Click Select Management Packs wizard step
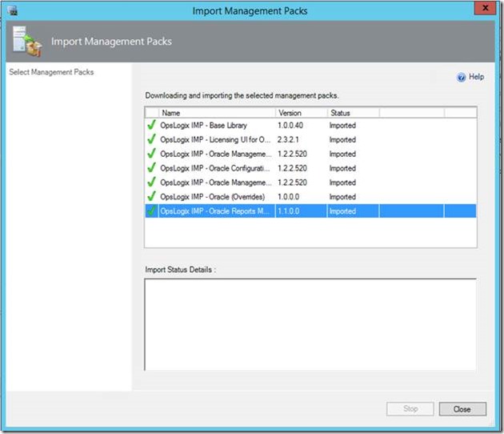504x434 pixels. click(x=51, y=72)
